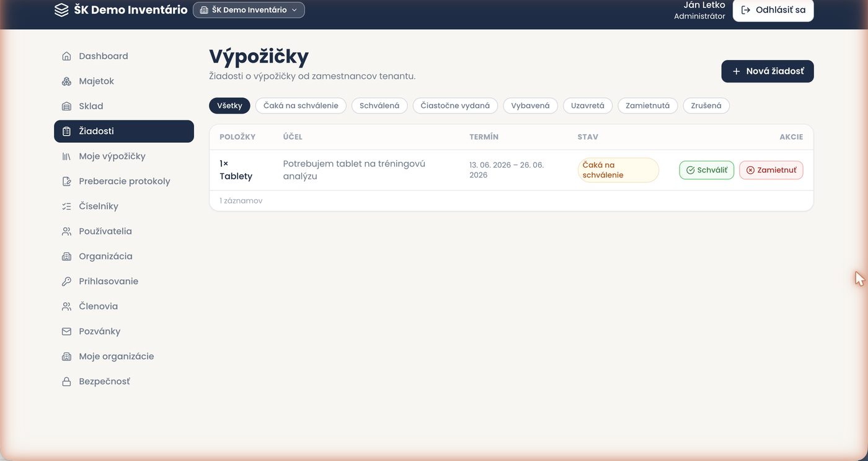Click the ÚČEL column header
Image resolution: width=868 pixels, height=461 pixels.
coord(293,137)
